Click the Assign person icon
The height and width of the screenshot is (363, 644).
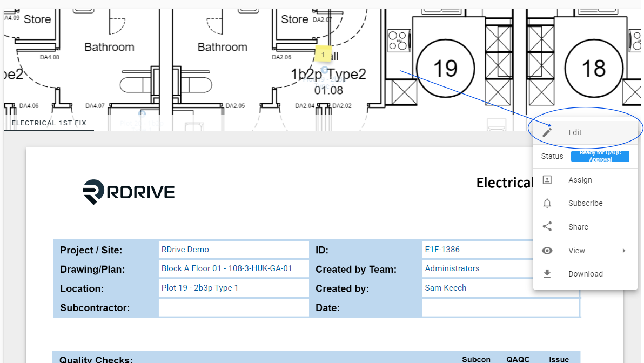pyautogui.click(x=547, y=180)
